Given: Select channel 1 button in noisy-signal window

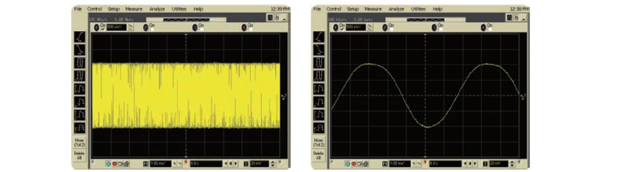Looking at the screenshot, I should [x=97, y=27].
